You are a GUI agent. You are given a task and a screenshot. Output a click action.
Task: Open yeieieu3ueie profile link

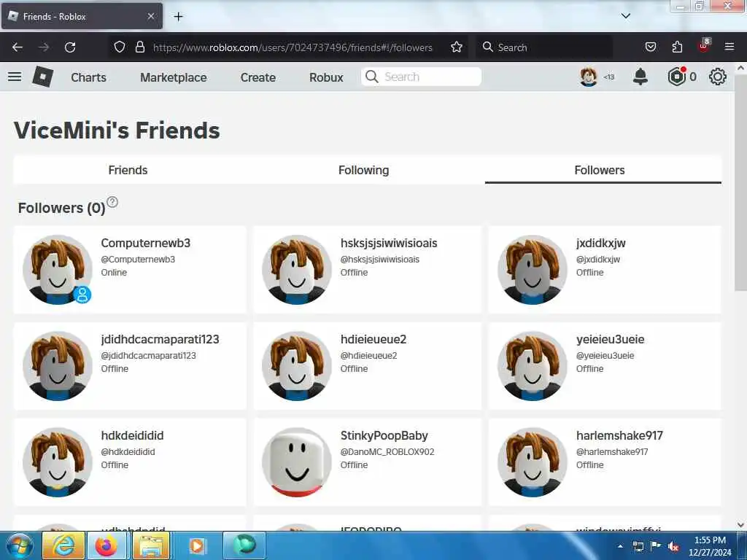click(610, 339)
